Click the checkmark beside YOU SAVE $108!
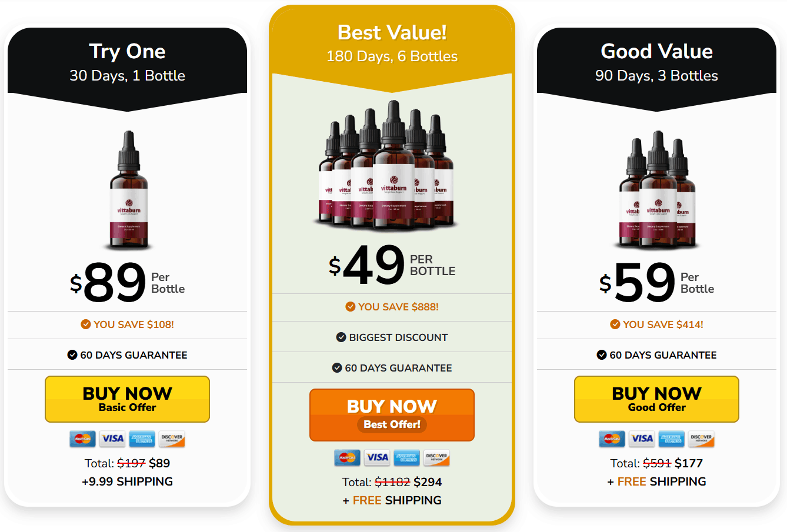Screen dimensions: 787x532 (86, 324)
